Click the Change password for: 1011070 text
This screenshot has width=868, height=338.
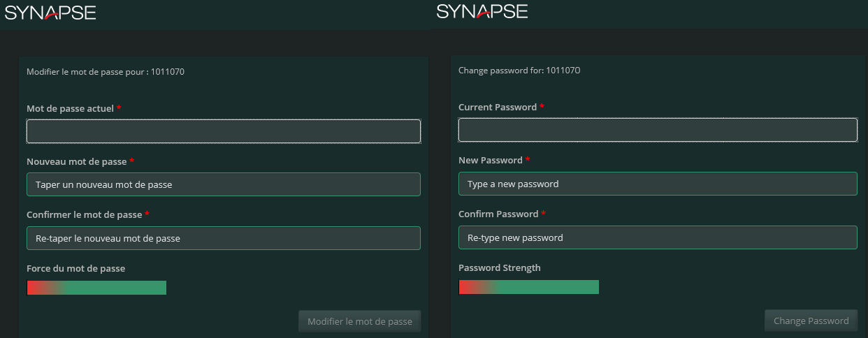pyautogui.click(x=519, y=71)
